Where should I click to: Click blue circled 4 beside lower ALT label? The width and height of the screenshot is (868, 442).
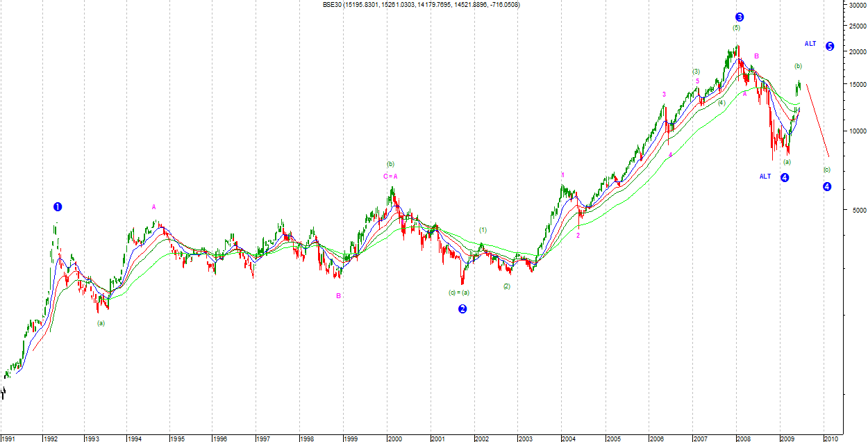coord(785,177)
